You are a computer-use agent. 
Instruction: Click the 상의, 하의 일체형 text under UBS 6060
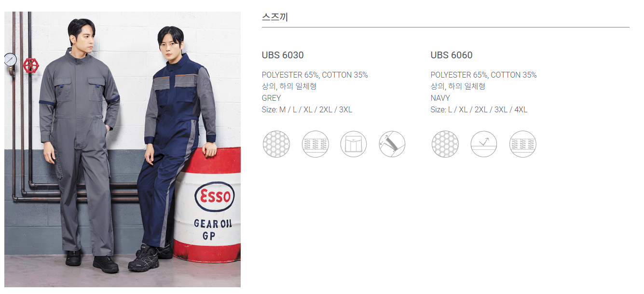458,86
